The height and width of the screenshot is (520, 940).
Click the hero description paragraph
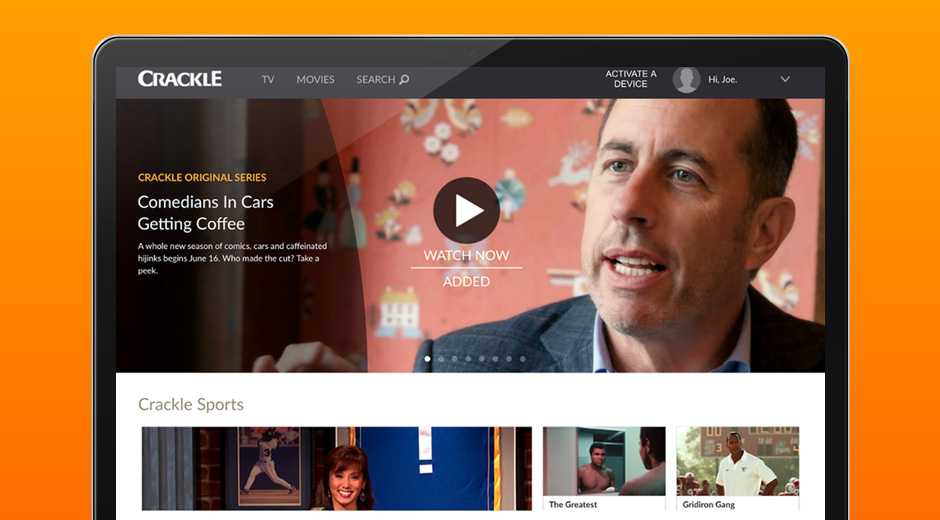tap(233, 259)
